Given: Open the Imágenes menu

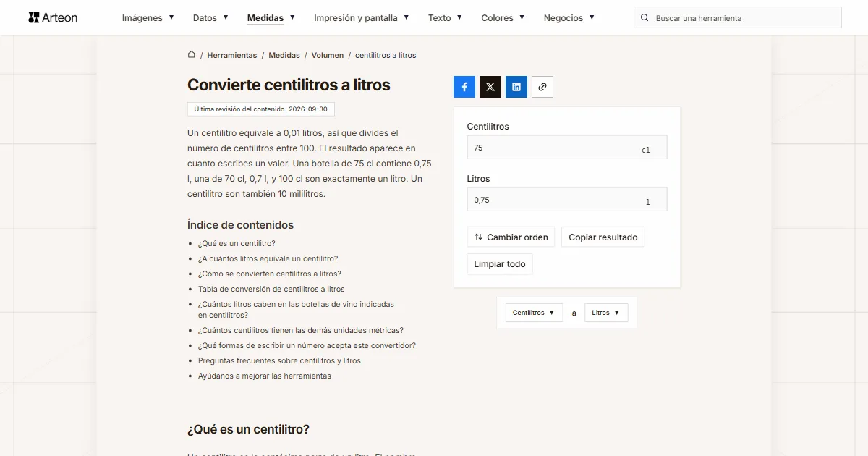Looking at the screenshot, I should (148, 17).
